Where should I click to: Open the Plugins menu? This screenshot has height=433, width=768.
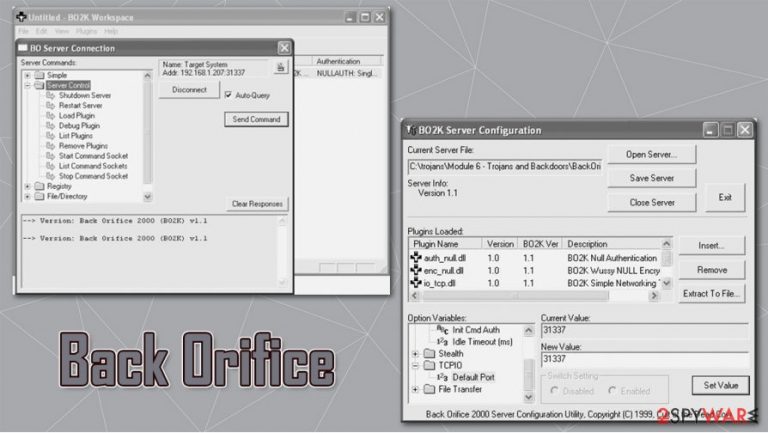[x=87, y=31]
